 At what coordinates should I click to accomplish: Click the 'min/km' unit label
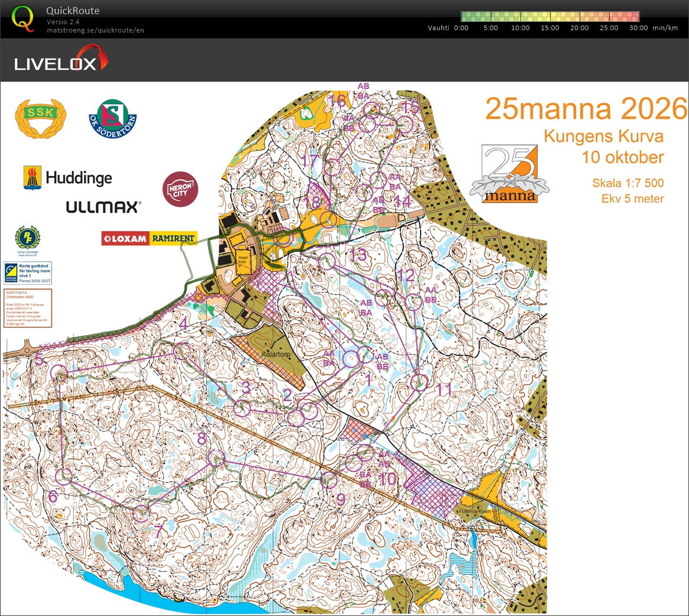665,28
